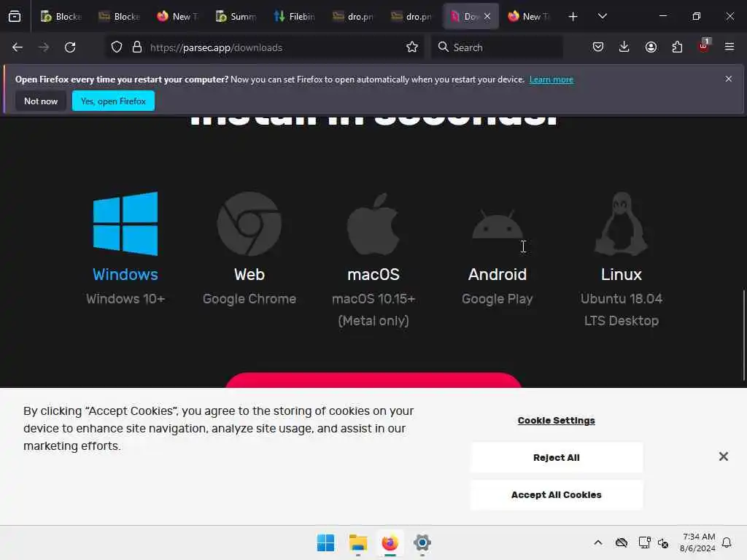Image resolution: width=747 pixels, height=560 pixels.
Task: Open a new tab with plus button
Action: coord(573,17)
